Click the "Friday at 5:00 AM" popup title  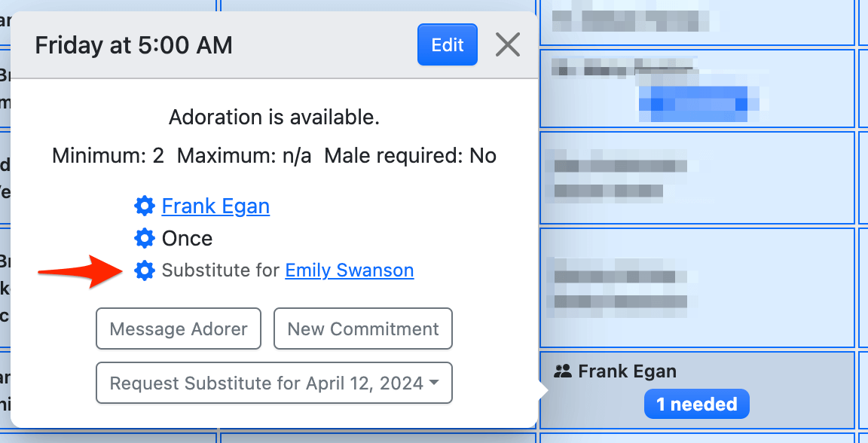point(133,45)
